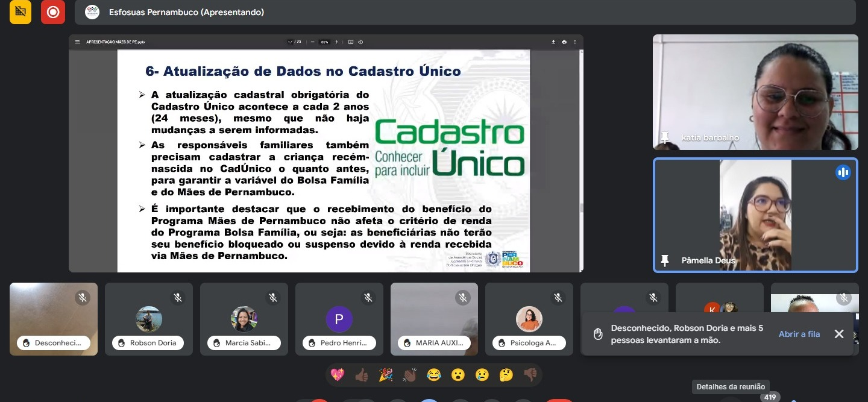
Task: Click the page number field in PDF toolbar
Action: point(290,42)
